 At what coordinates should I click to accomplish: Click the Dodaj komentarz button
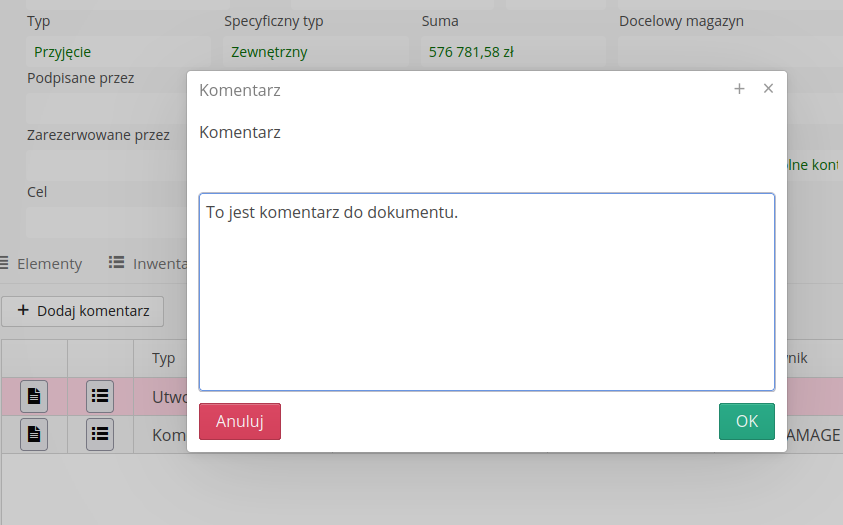(x=83, y=311)
